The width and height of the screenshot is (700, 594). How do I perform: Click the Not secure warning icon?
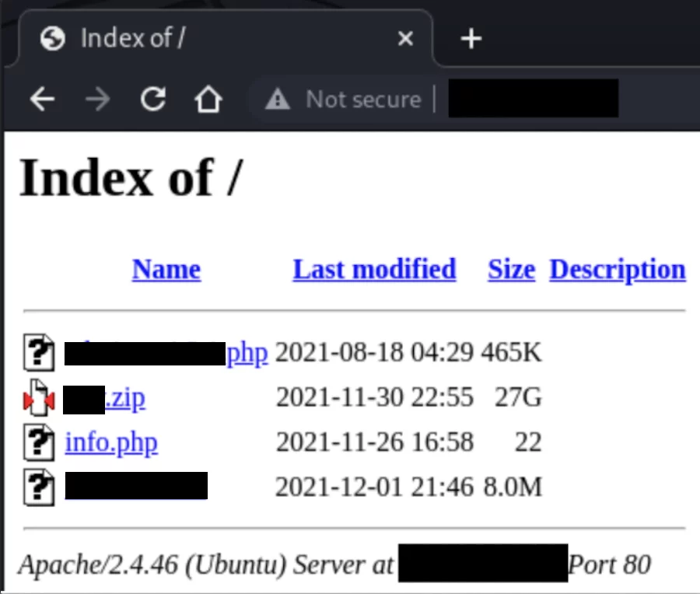(x=278, y=99)
